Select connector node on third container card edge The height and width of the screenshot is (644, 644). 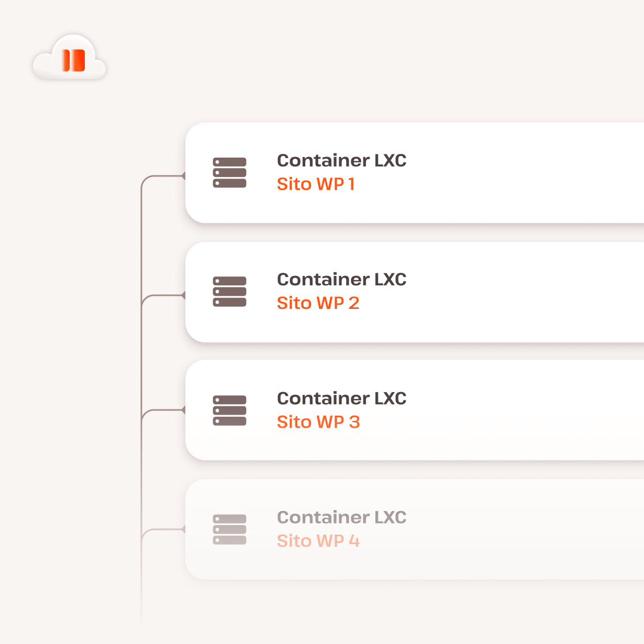[184, 410]
